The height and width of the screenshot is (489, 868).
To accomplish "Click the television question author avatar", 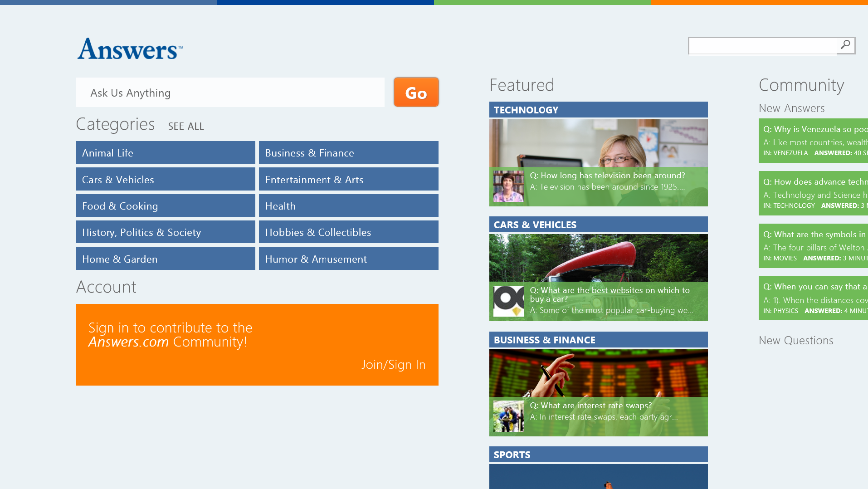I will pos(508,186).
